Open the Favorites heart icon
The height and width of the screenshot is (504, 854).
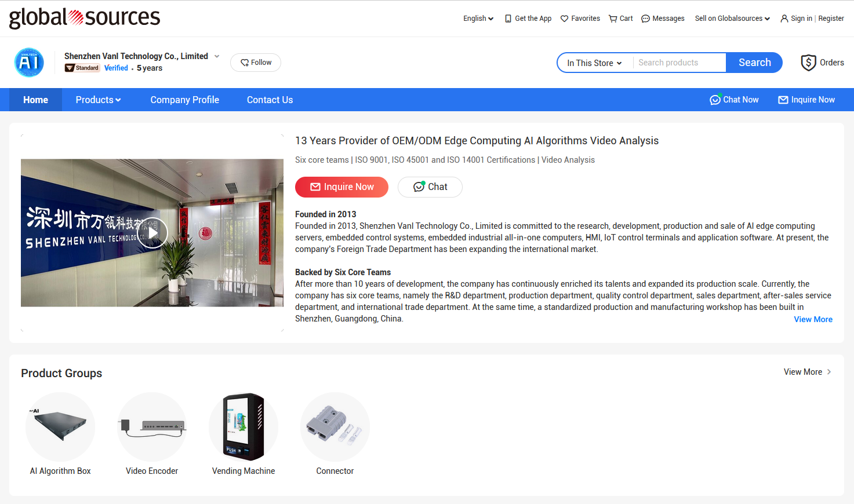click(564, 19)
